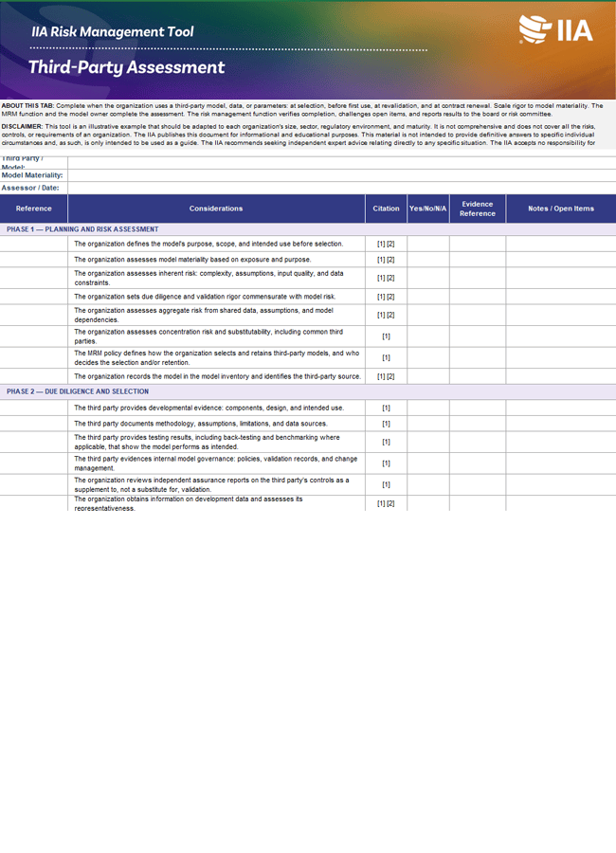Click citation cell for model inventory row

click(386, 376)
